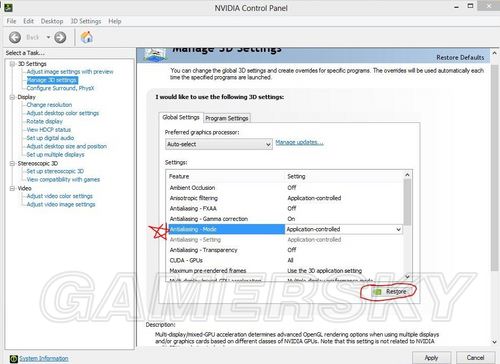
Task: Click the Manage updates link
Action: tap(299, 142)
